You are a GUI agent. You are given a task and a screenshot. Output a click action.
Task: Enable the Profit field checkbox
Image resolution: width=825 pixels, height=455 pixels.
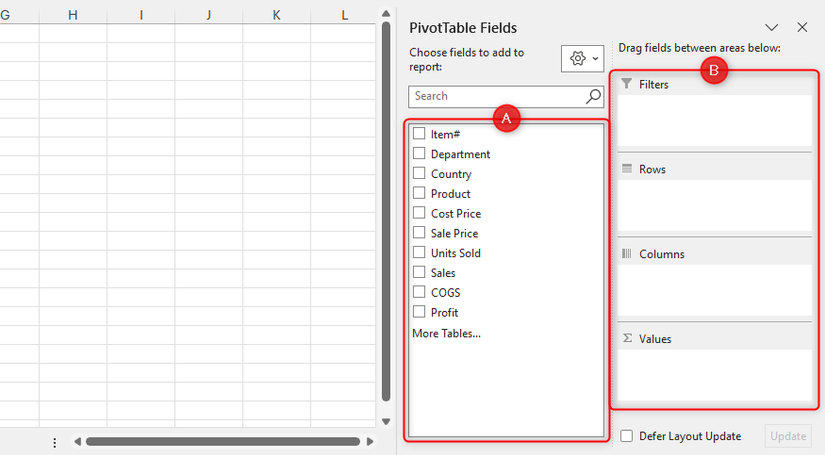point(419,312)
